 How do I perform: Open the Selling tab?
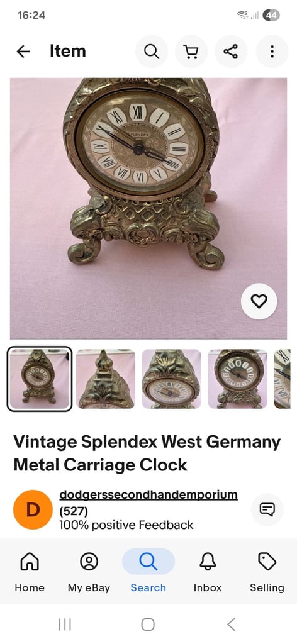[267, 572]
